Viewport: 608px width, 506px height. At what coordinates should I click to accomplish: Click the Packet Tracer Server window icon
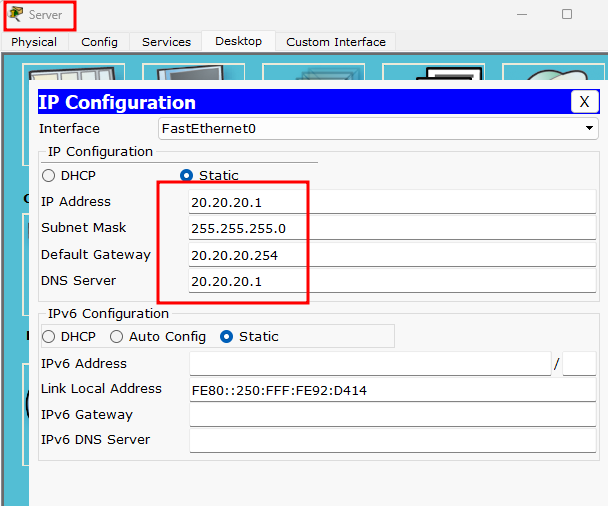(x=16, y=14)
